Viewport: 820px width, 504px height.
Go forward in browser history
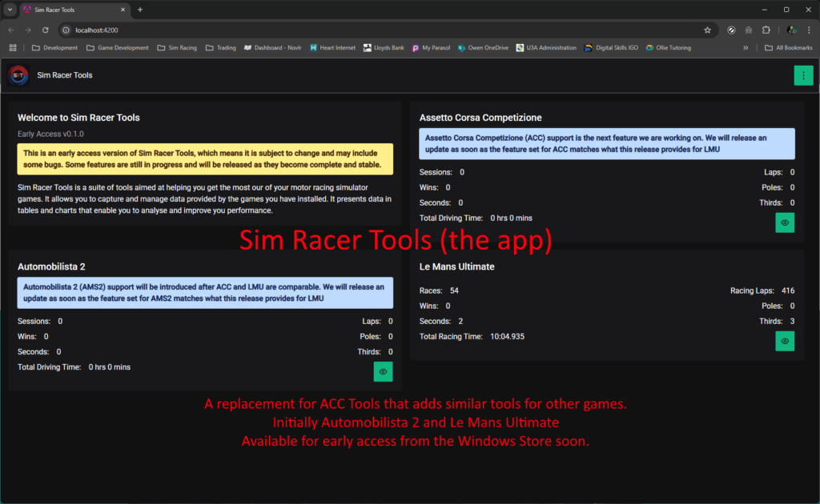point(28,30)
